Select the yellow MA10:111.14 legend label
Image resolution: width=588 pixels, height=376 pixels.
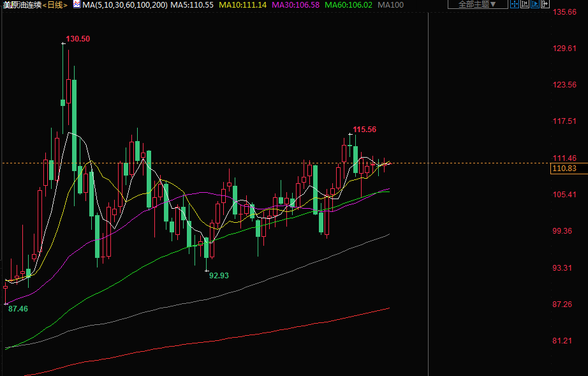point(243,4)
